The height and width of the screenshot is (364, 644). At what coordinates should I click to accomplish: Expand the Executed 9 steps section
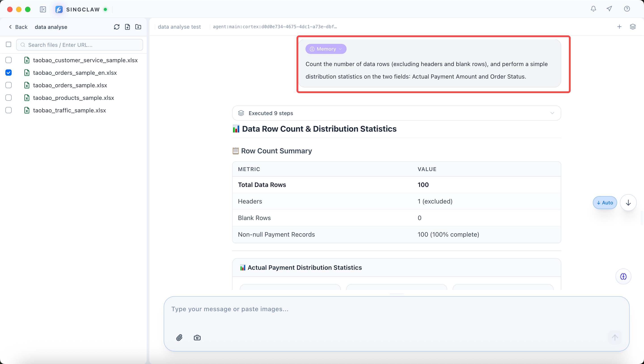click(396, 113)
